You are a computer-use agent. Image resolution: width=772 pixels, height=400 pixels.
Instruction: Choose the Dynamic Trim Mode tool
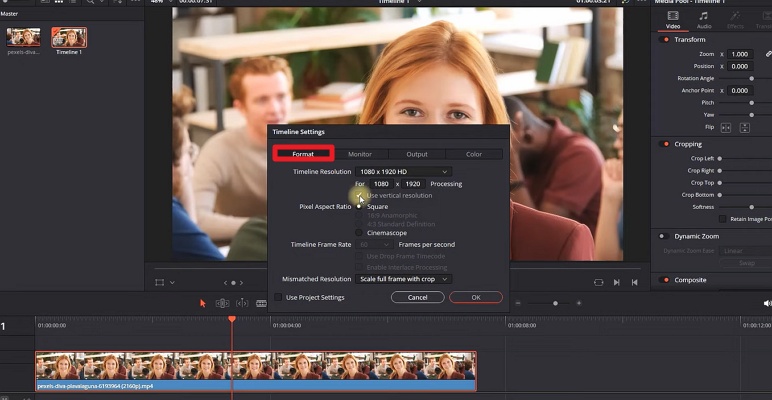tap(242, 303)
